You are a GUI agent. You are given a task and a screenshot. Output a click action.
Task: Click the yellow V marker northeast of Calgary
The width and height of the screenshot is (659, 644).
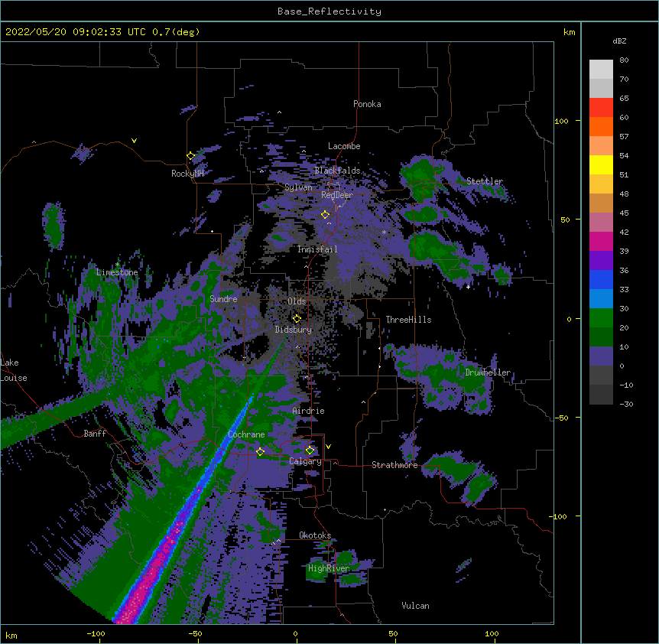coord(328,447)
